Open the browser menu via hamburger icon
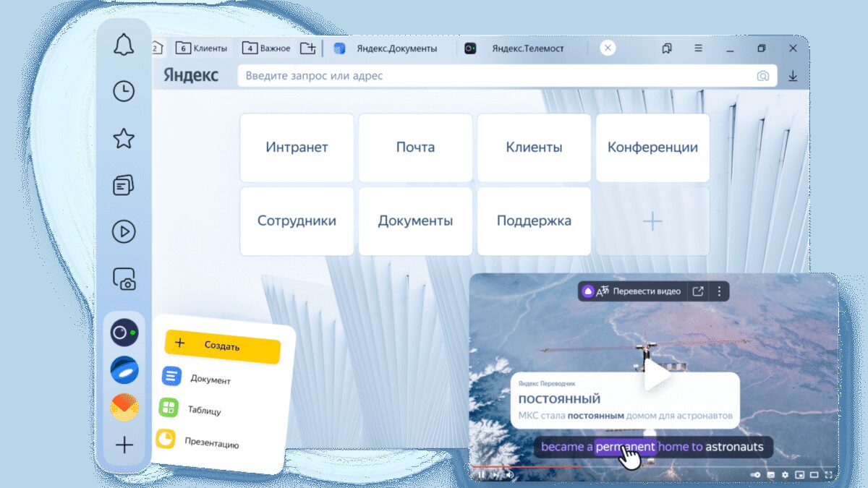Screen dimensions: 868x488 point(697,48)
